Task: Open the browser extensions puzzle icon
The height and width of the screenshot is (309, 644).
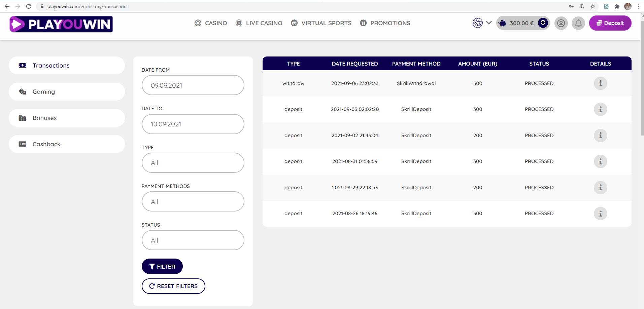Action: coord(617,6)
